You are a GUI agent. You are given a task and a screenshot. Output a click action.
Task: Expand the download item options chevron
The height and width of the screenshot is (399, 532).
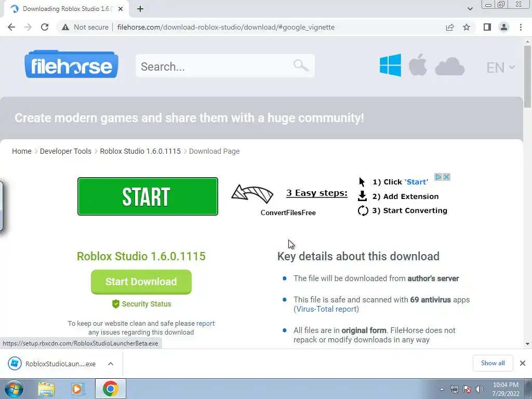[111, 364]
